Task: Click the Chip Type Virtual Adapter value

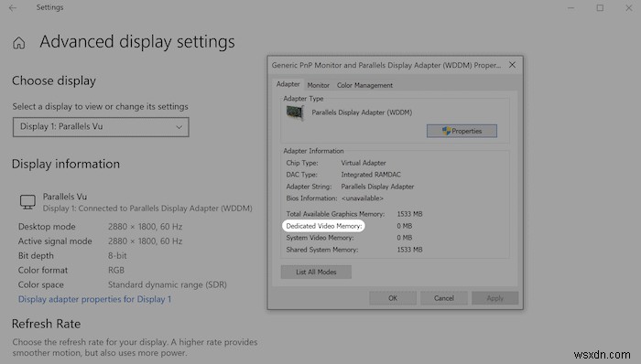Action: (x=364, y=163)
